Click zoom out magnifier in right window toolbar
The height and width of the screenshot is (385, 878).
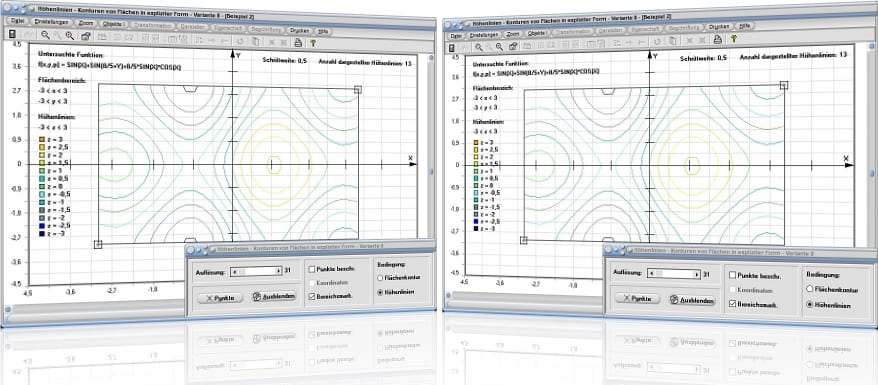pyautogui.click(x=479, y=47)
